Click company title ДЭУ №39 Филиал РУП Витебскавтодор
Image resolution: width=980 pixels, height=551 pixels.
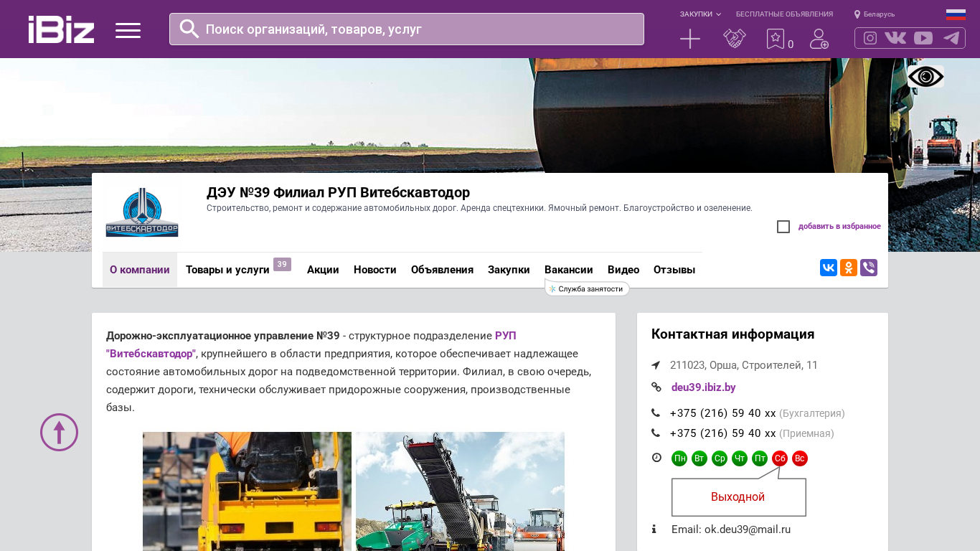[x=338, y=192]
